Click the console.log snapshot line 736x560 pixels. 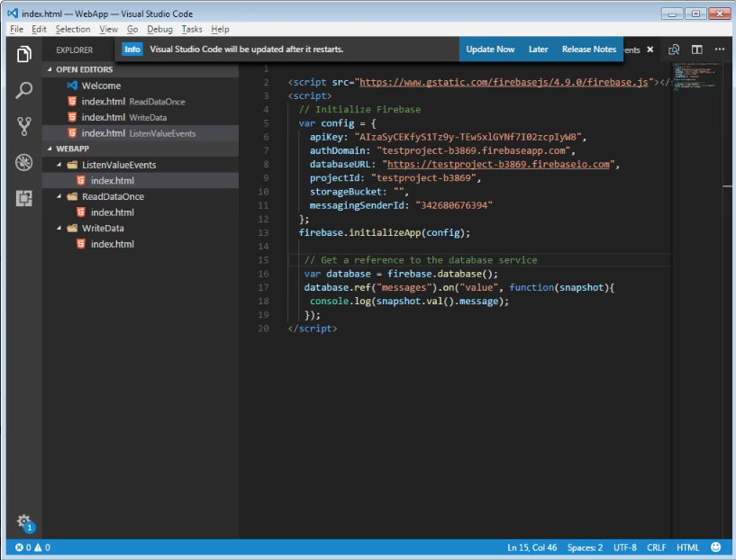coord(409,301)
